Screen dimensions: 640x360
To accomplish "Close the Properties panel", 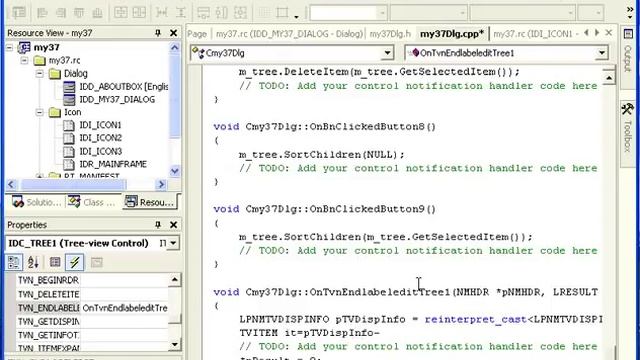I will 173,224.
